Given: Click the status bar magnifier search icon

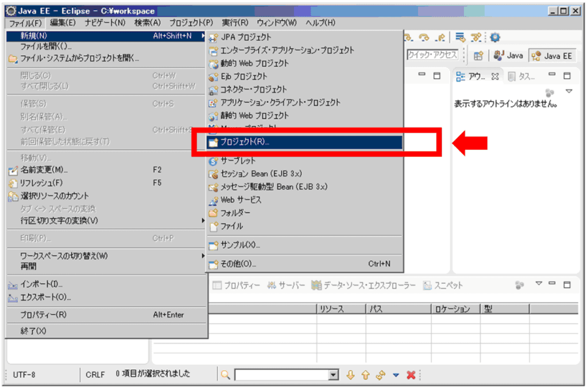Looking at the screenshot, I should click(x=225, y=375).
